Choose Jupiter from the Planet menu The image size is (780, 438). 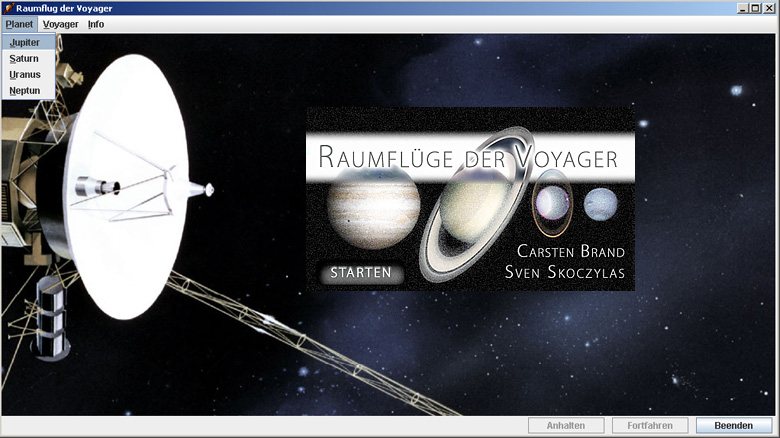coord(25,43)
